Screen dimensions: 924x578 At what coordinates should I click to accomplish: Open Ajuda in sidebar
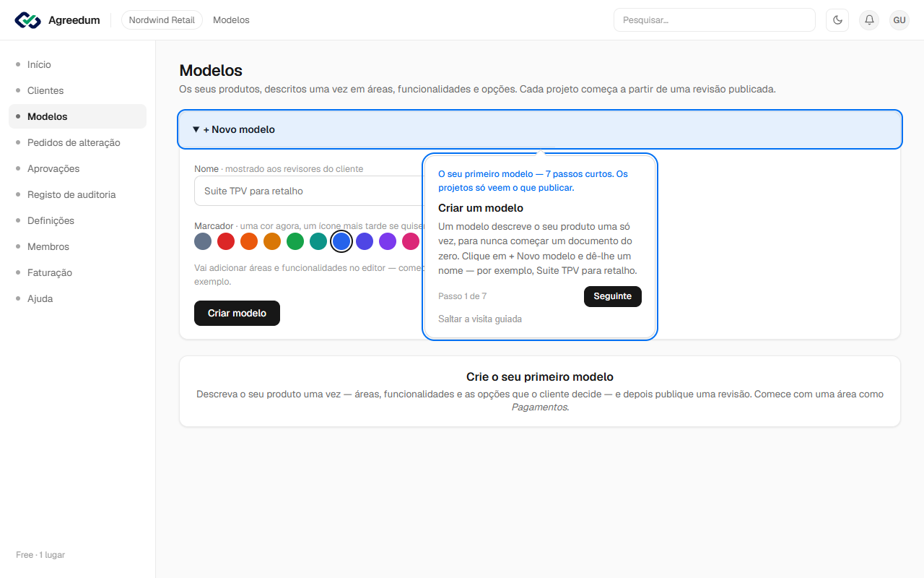pos(77,298)
